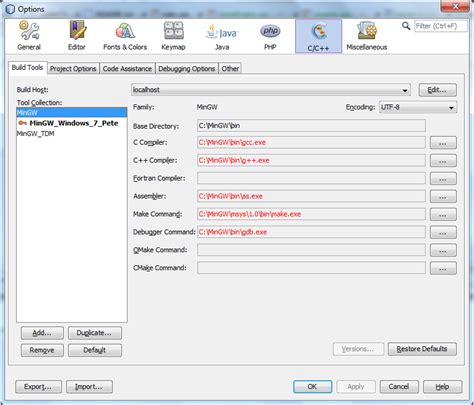Click the Make Command path field

coord(311,214)
